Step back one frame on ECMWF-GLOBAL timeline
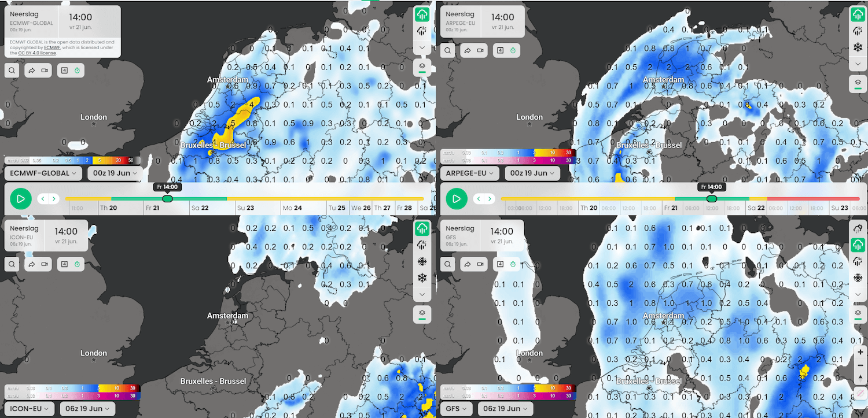868x418 pixels. point(42,199)
